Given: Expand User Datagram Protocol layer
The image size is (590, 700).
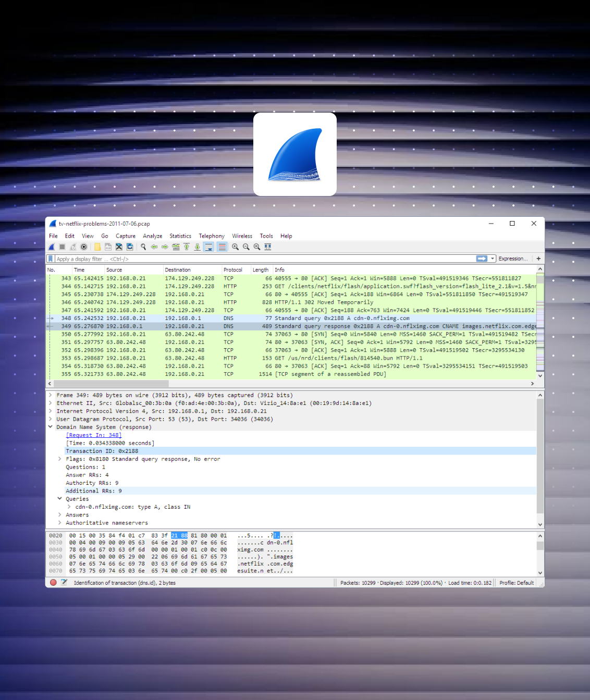Looking at the screenshot, I should tap(51, 419).
